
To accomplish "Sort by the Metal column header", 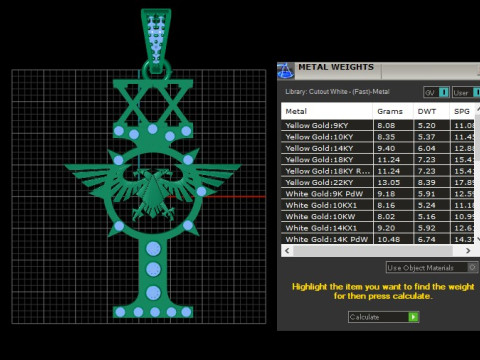I will pos(327,111).
